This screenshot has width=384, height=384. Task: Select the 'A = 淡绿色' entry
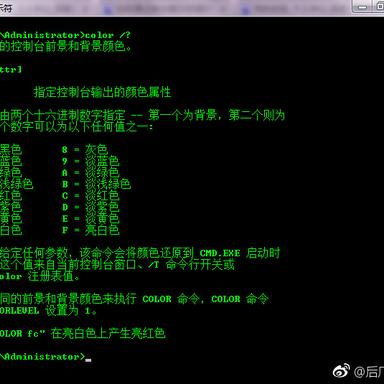(x=90, y=172)
